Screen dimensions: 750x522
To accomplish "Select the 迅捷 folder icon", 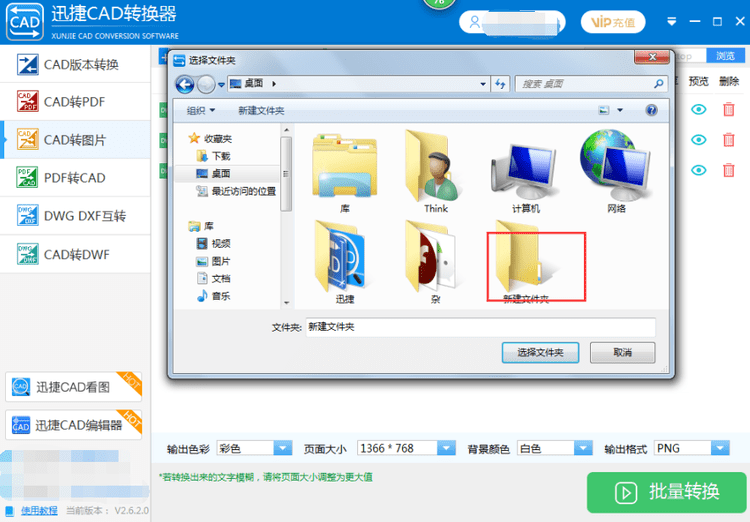I will [x=344, y=262].
